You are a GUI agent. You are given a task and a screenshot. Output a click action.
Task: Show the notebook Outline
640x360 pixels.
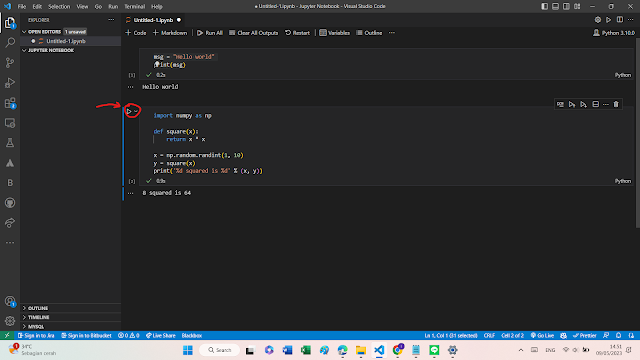pyautogui.click(x=369, y=33)
